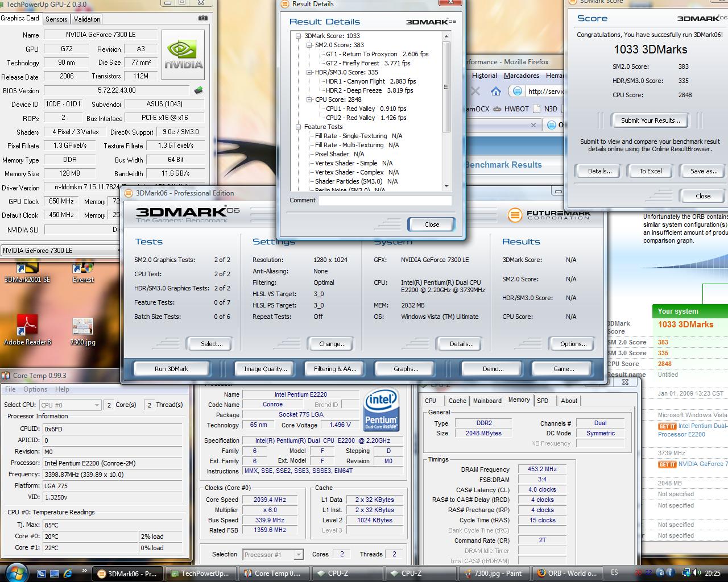
Task: Collapse the SM2.0 Score tree node
Action: point(309,45)
